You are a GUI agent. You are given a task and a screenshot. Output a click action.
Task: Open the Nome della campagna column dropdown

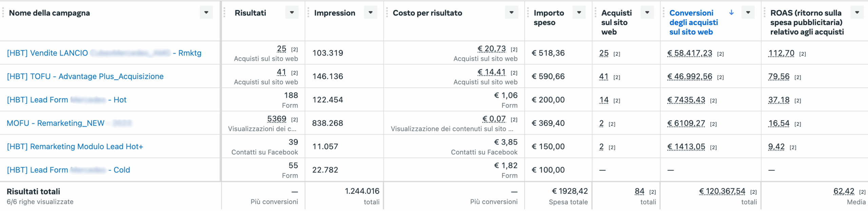coord(206,13)
